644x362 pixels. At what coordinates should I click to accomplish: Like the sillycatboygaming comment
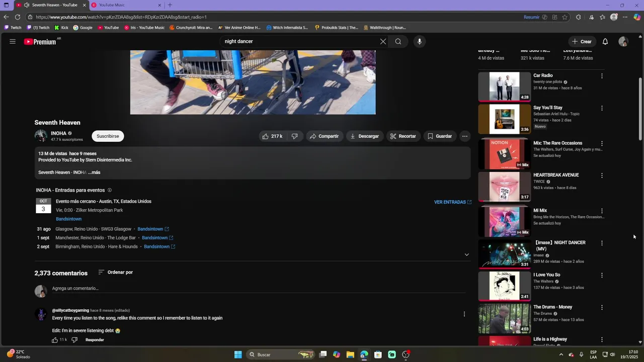tap(55, 340)
